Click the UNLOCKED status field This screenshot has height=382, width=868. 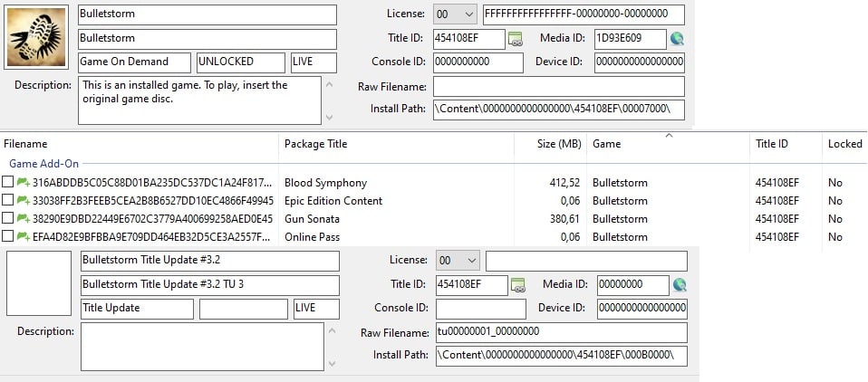241,62
